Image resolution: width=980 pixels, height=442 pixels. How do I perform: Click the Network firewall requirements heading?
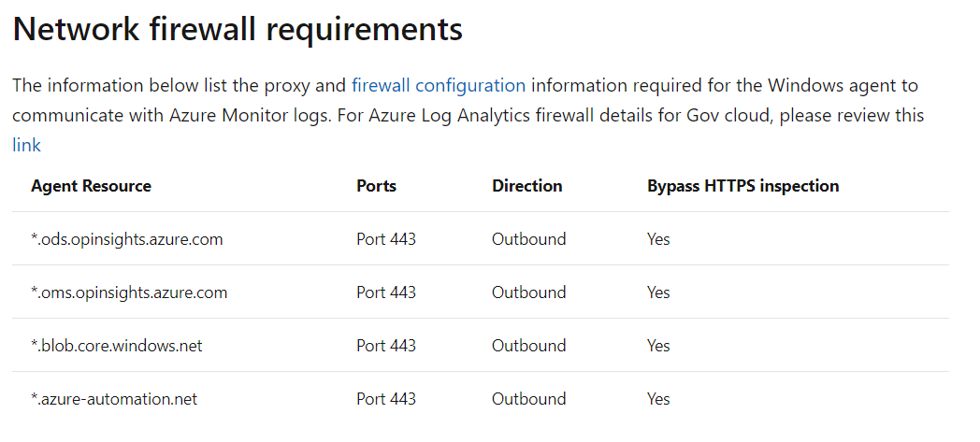click(x=238, y=29)
